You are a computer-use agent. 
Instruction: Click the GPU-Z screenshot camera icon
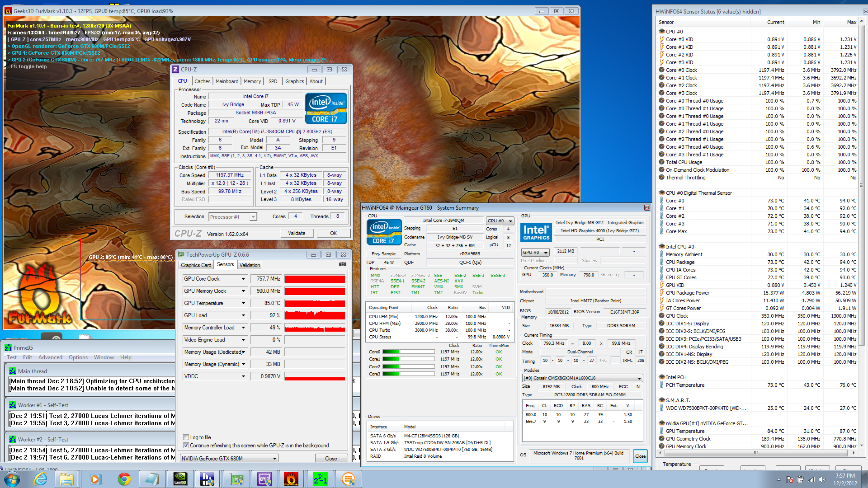pyautogui.click(x=343, y=264)
